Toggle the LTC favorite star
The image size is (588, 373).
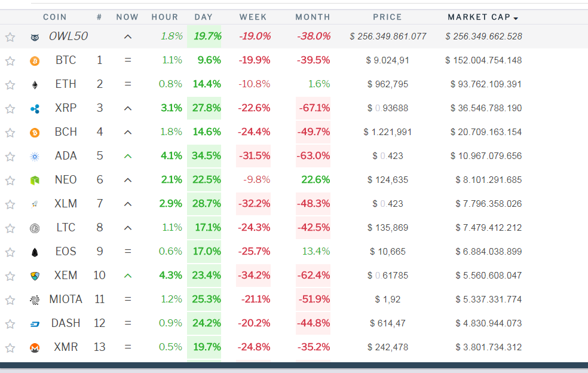point(10,228)
